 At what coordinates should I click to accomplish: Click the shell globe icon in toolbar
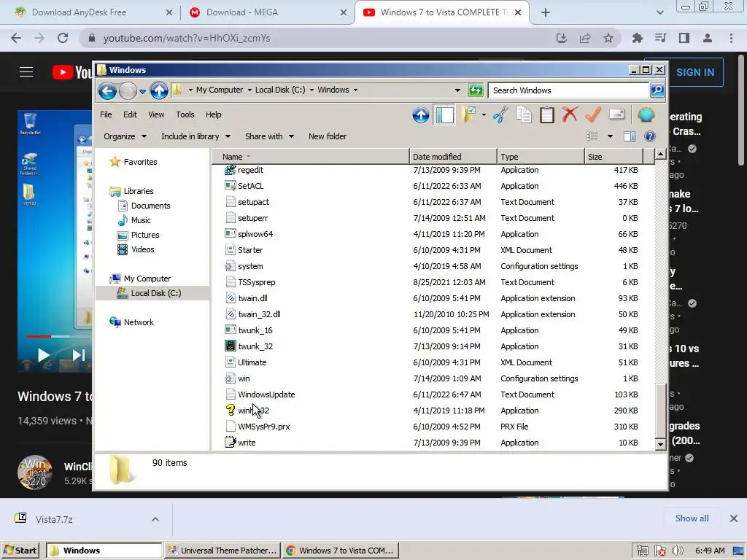point(646,114)
